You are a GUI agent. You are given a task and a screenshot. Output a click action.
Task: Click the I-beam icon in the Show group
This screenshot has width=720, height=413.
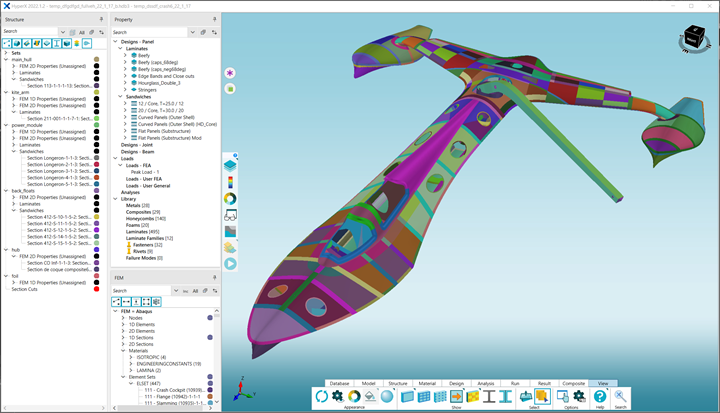490,397
